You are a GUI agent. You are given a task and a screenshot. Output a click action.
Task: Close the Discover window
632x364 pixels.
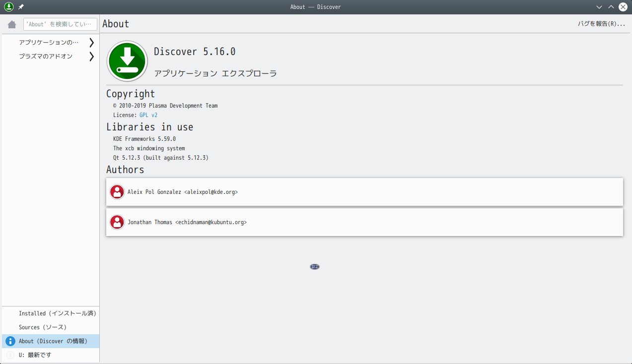[x=623, y=7]
